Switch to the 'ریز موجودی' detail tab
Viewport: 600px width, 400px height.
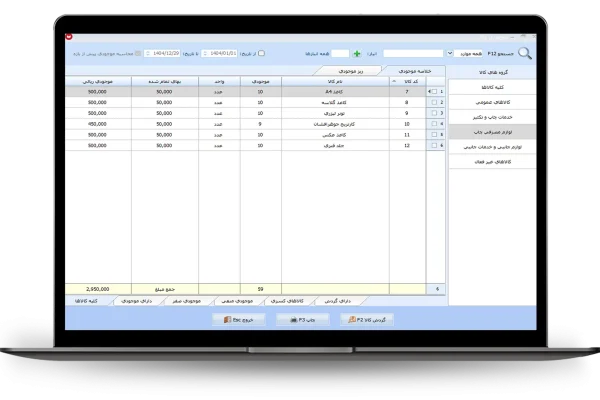pos(350,71)
